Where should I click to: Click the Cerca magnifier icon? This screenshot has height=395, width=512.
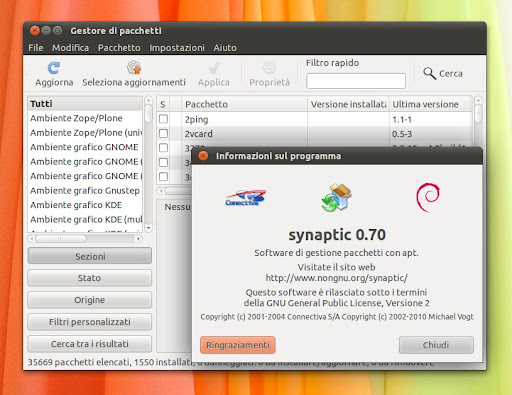click(x=429, y=73)
